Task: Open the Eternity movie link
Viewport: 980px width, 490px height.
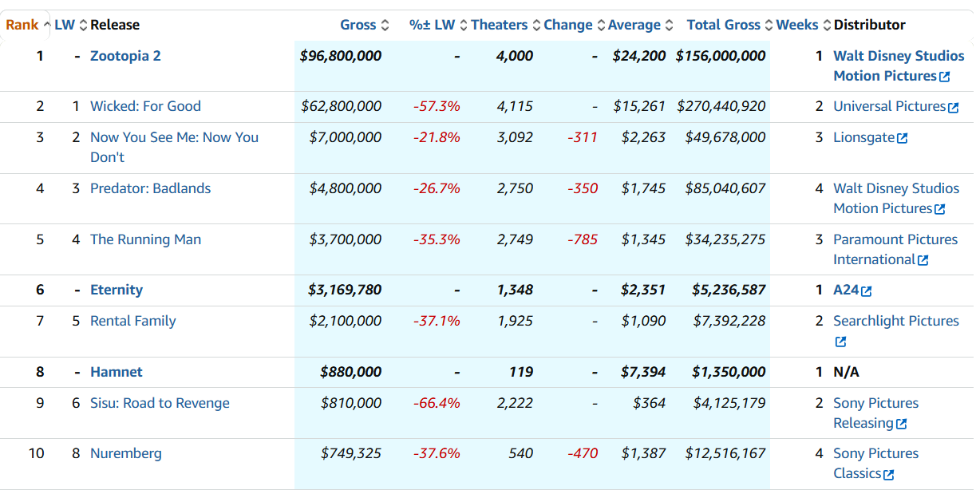Action: pos(117,290)
